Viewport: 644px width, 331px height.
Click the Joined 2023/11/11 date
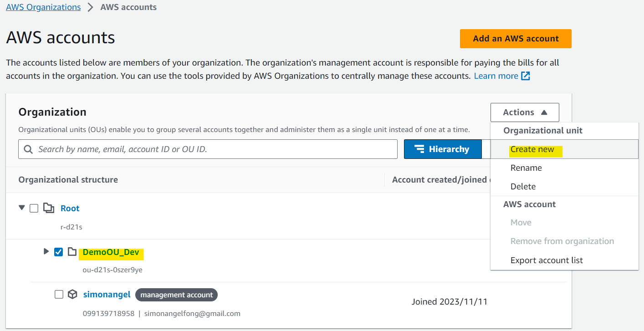[450, 302]
